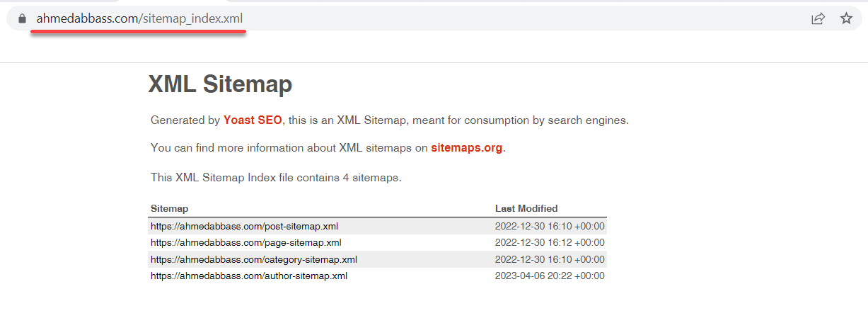The height and width of the screenshot is (323, 868).
Task: Select the 2023-04-06 20:22 modified date
Action: tap(550, 276)
